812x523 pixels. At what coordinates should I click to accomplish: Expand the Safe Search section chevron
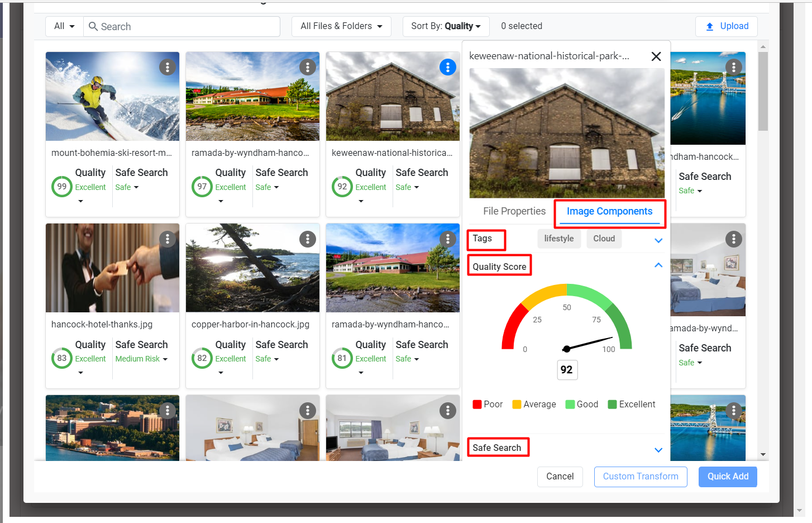pyautogui.click(x=658, y=450)
